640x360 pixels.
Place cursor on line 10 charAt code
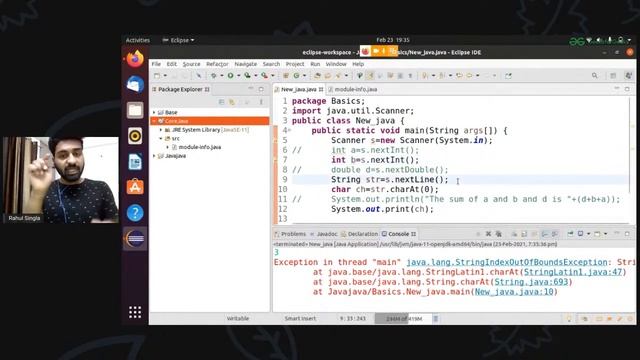(x=384, y=189)
